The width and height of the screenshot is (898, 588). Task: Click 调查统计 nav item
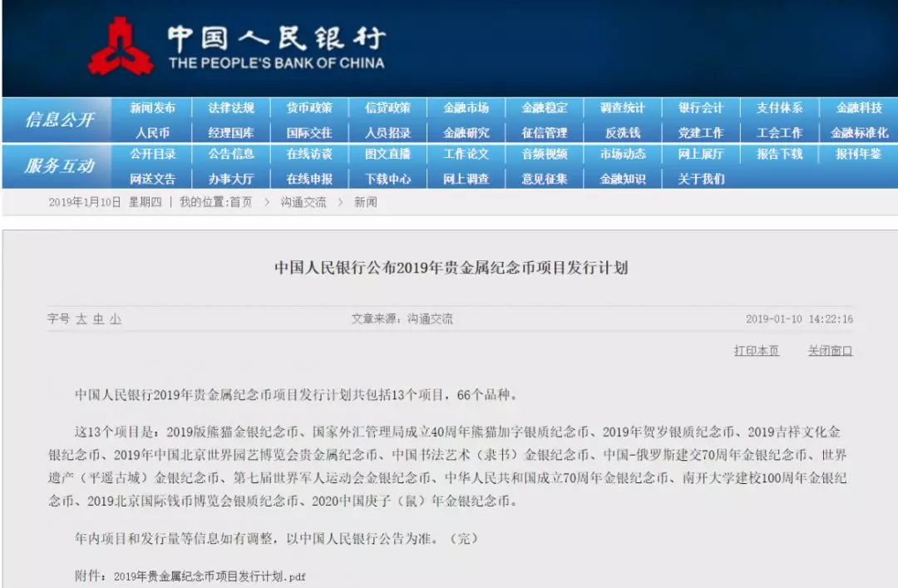pos(623,108)
